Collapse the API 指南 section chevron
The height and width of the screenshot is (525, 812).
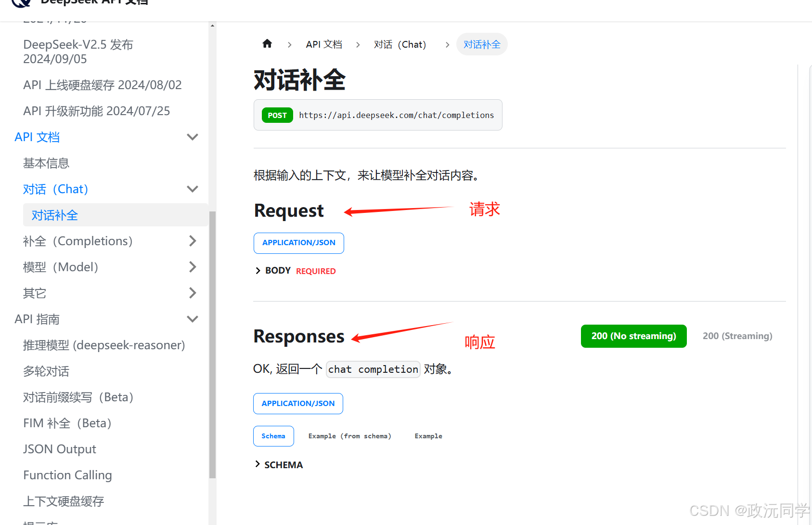point(193,319)
